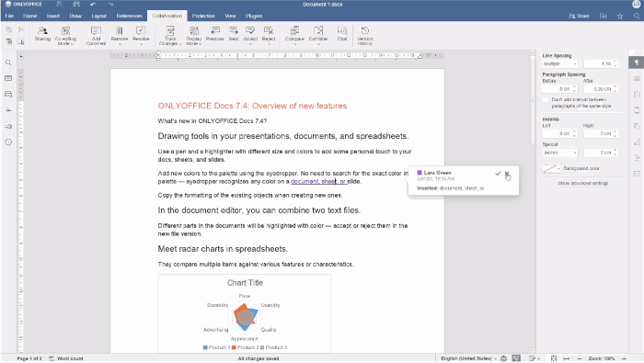Enable don't add interval between paragraphs checkbox
The width and height of the screenshot is (644, 363).
tap(546, 99)
